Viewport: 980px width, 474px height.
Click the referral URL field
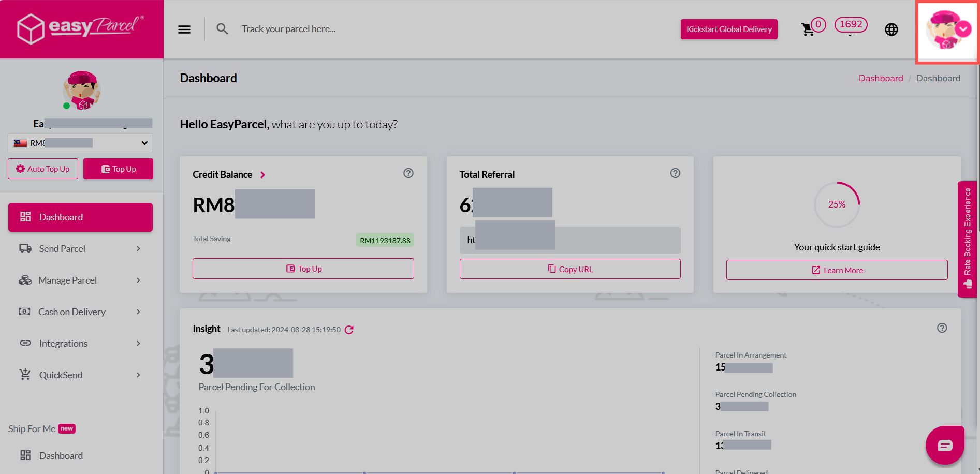tap(570, 240)
